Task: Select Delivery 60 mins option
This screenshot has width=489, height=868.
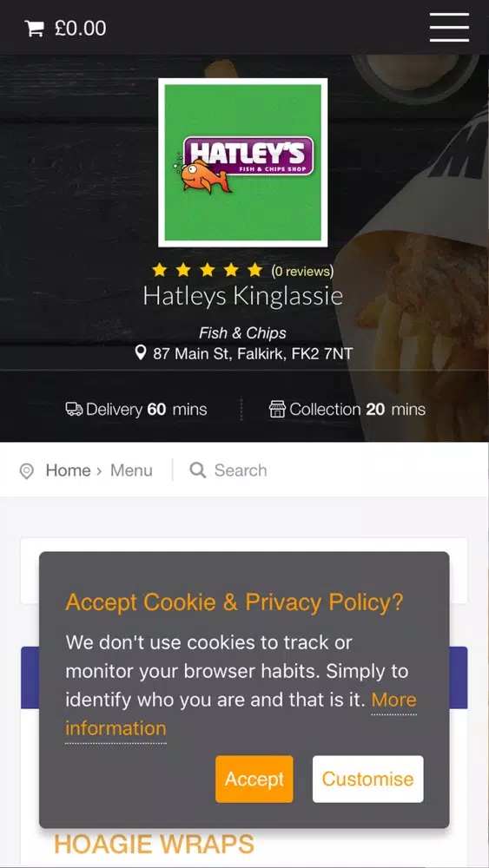Action: 136,409
